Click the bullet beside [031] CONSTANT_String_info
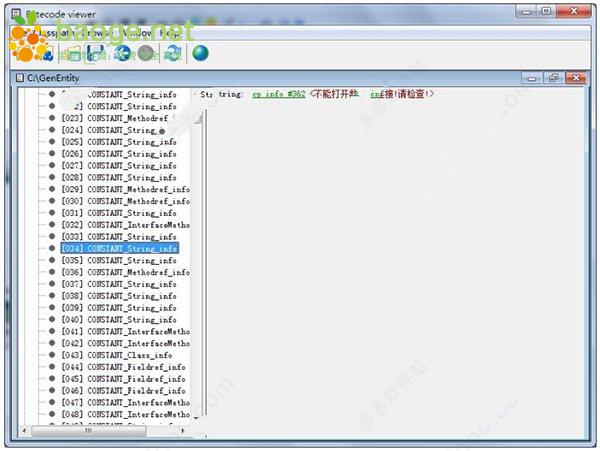The width and height of the screenshot is (600, 451). (x=52, y=213)
